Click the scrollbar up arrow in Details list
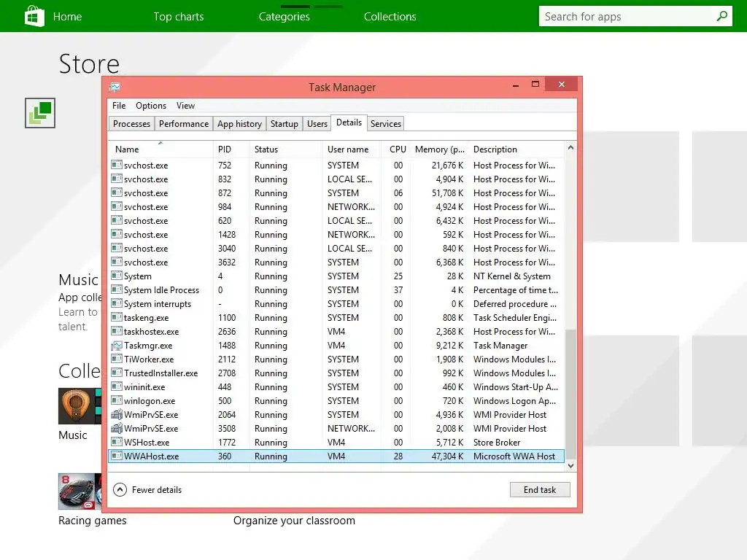This screenshot has height=560, width=747. point(570,147)
